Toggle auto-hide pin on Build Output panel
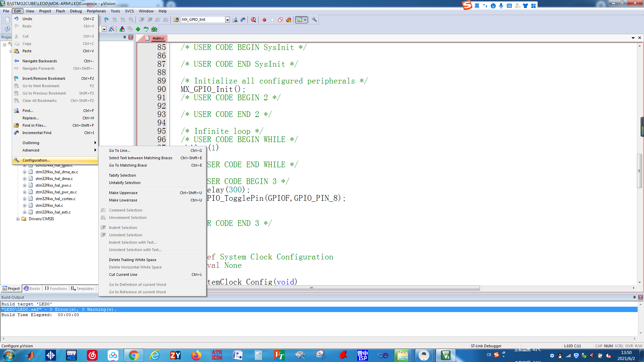644x362 pixels. pos(634,297)
